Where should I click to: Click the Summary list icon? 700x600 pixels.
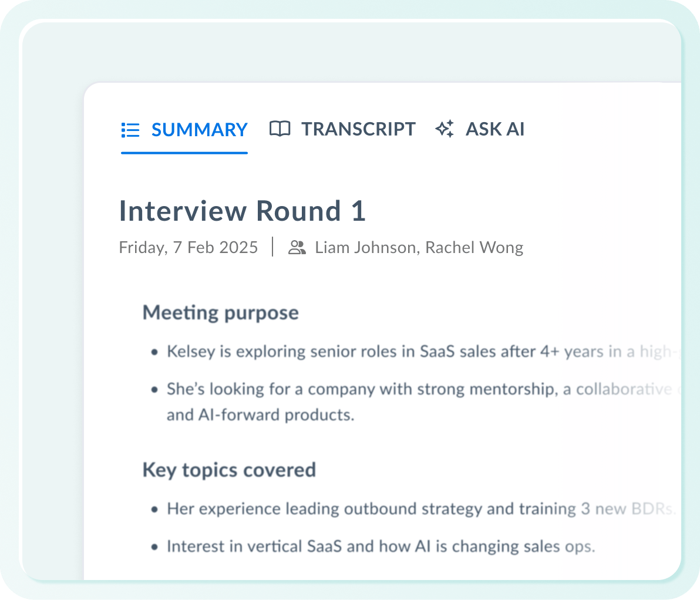[130, 130]
